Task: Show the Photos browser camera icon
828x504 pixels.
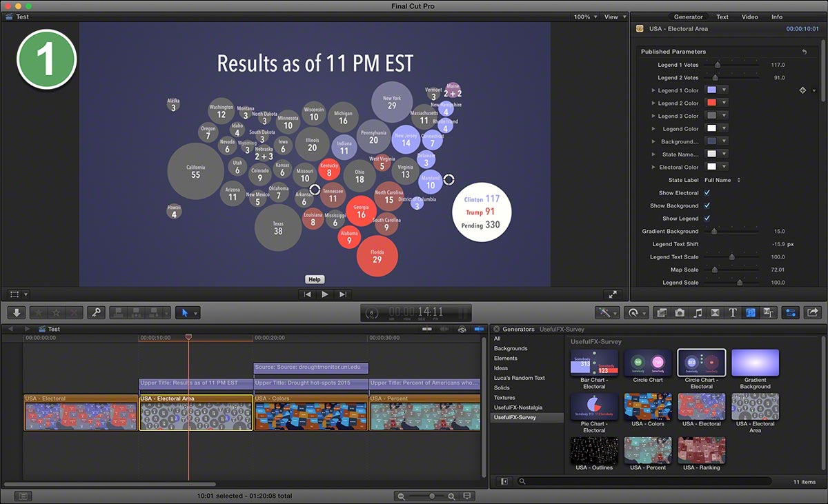Action: click(680, 312)
